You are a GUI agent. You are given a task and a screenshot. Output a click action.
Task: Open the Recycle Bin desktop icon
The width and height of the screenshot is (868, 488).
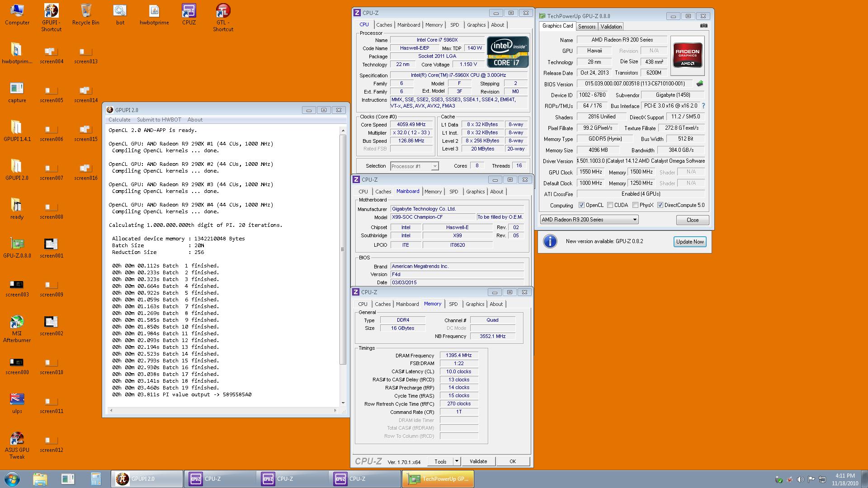pos(85,14)
